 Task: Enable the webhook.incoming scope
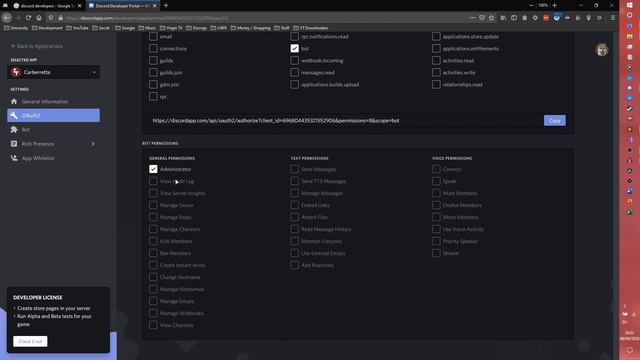(294, 60)
